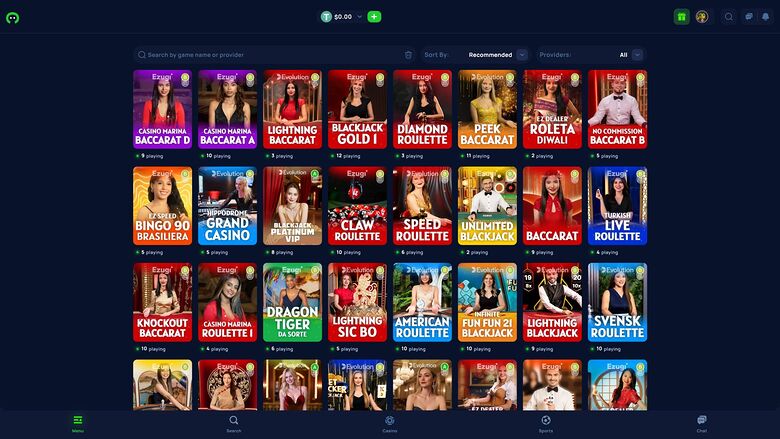Open the Sort By Recommended dropdown
The height and width of the screenshot is (439, 780).
475,55
